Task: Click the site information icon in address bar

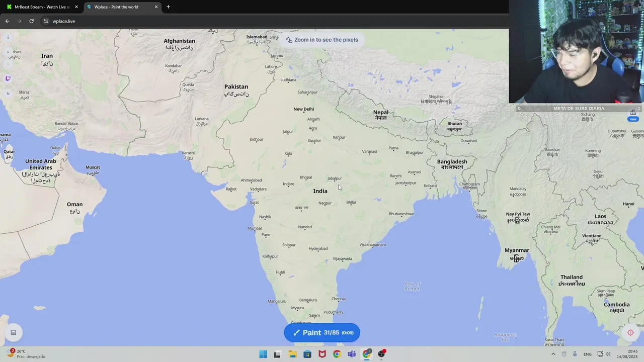Action: point(46,21)
